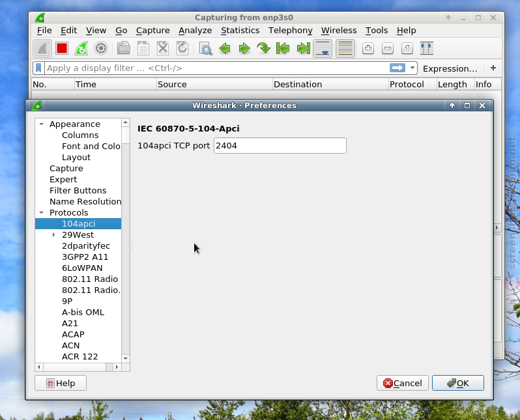
Task: Select the ACR 122 protocol
Action: click(x=79, y=356)
